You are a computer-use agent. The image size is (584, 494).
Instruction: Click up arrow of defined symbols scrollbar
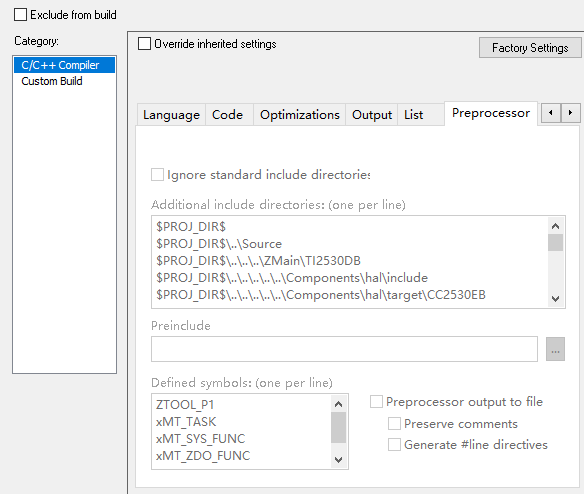[338, 404]
